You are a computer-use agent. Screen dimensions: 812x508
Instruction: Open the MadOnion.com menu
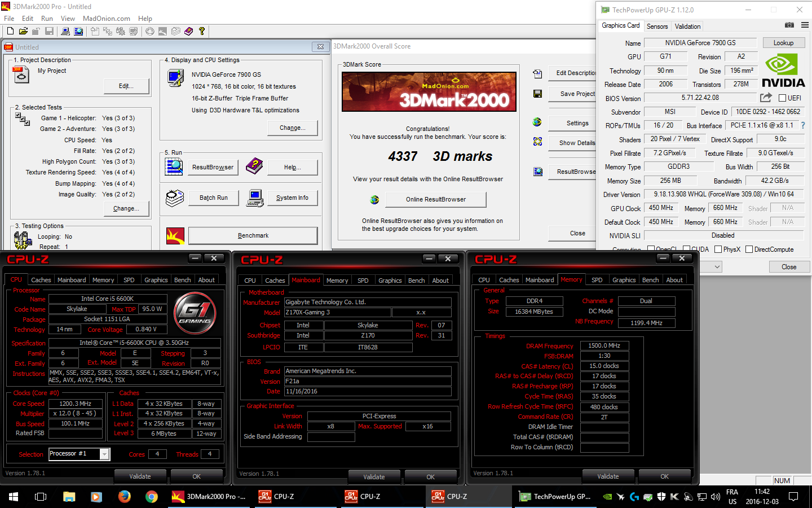click(x=107, y=19)
